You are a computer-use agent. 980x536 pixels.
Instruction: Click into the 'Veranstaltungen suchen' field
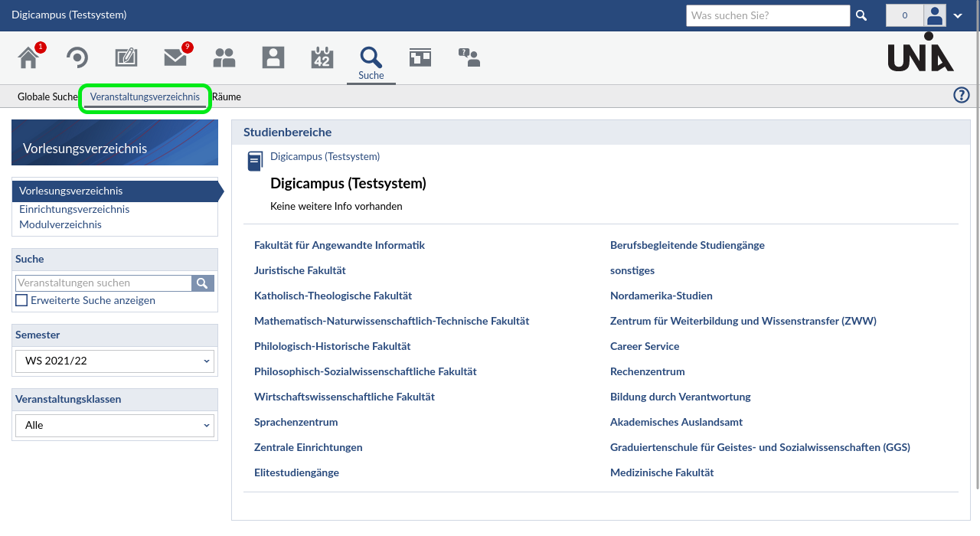[103, 283]
